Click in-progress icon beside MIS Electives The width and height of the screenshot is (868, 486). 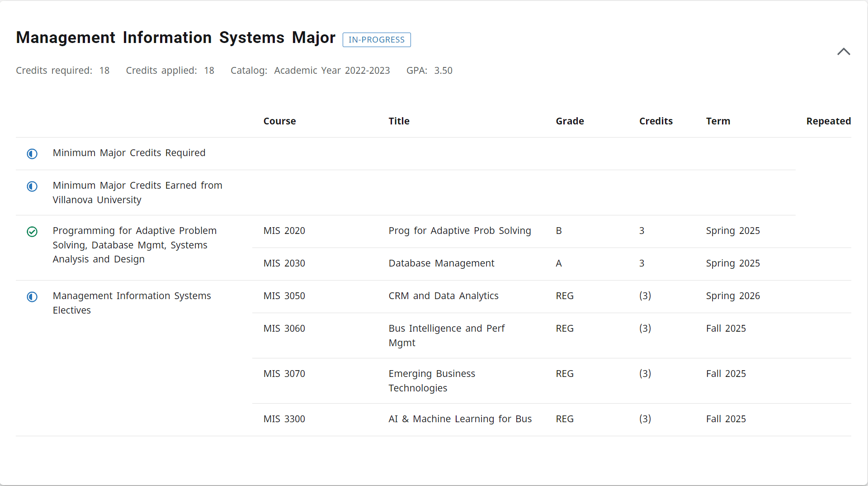tap(32, 297)
